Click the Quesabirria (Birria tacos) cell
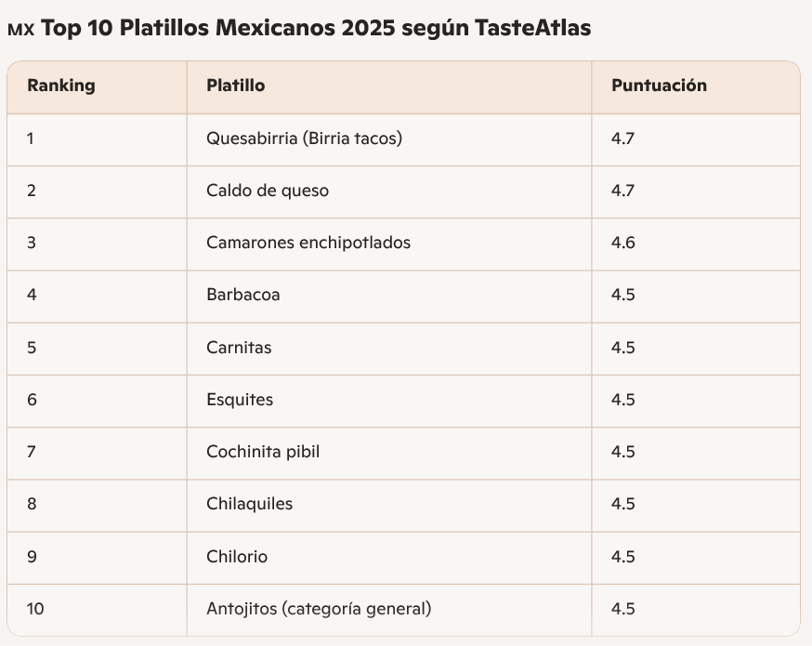 304,138
